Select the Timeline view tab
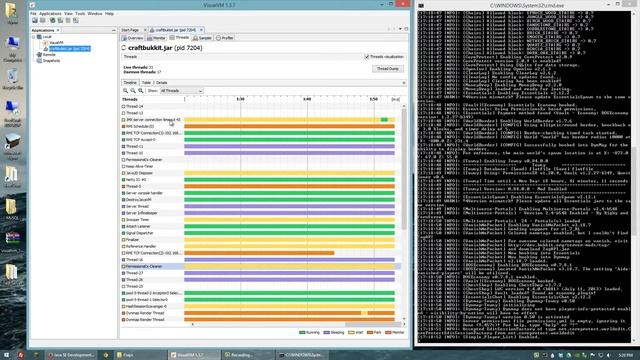 tap(130, 82)
